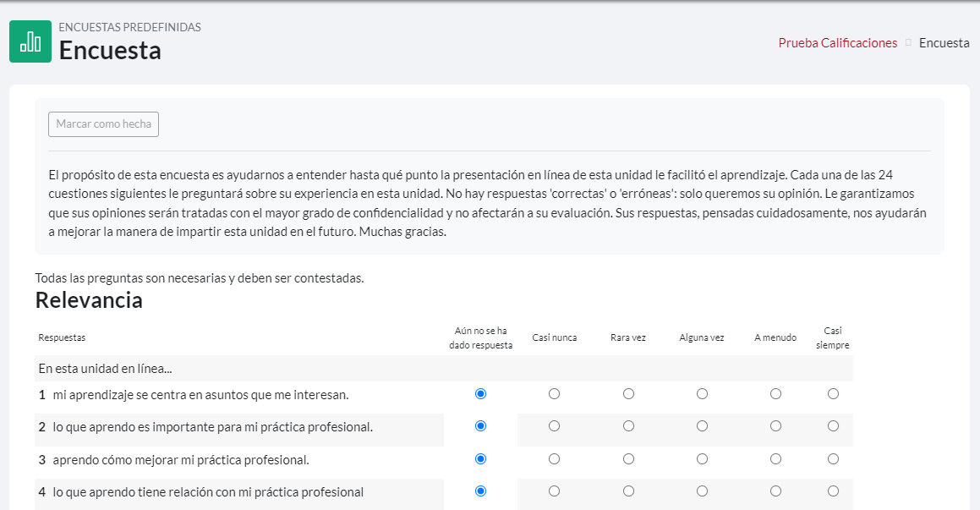
Task: Choose Casi nunca for question 4
Action: click(554, 491)
